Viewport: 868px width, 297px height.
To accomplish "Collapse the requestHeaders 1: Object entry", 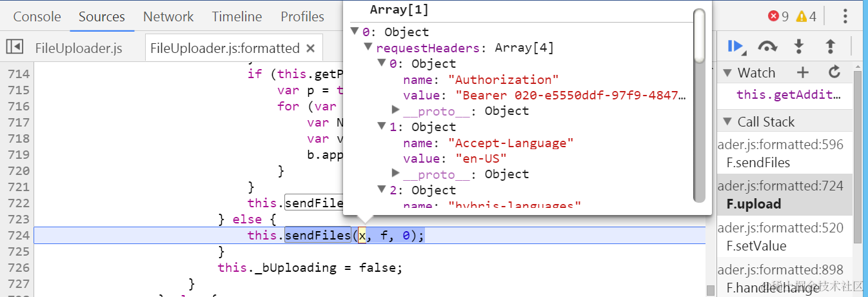I will click(381, 127).
